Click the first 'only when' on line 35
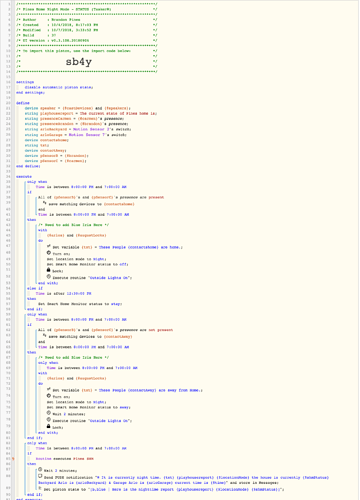 click(37, 182)
